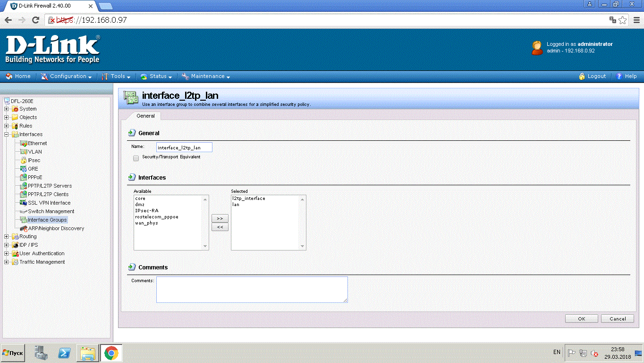Switch to the General tab
The image size is (644, 363).
(145, 116)
